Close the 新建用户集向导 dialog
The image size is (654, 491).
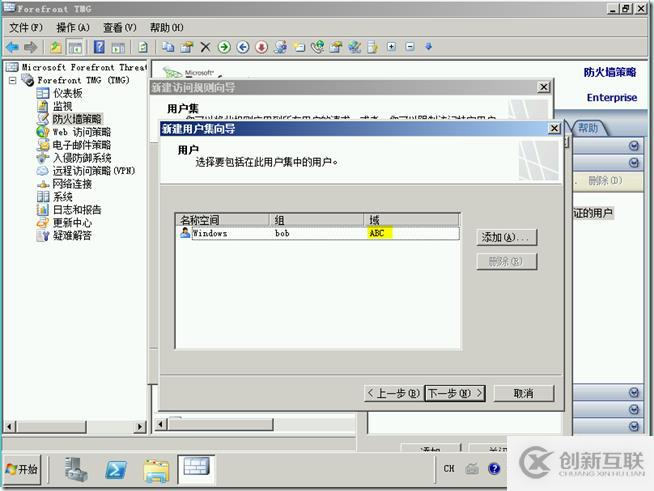[x=554, y=128]
